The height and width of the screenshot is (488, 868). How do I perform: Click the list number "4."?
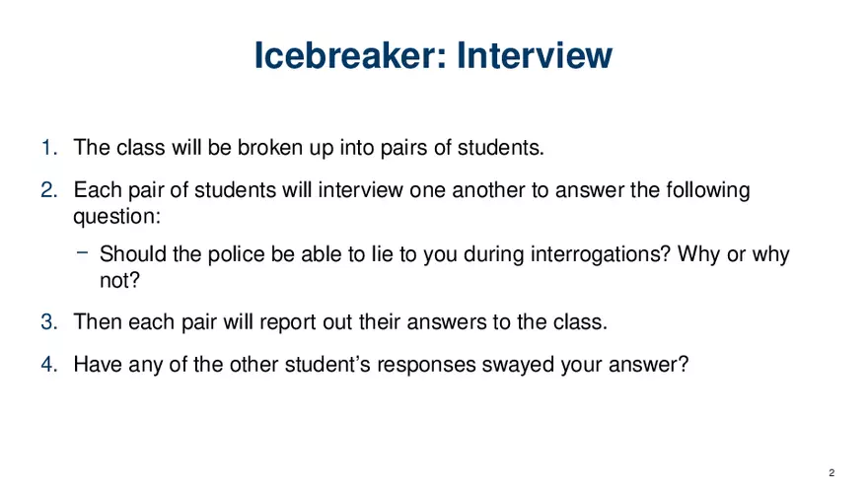click(50, 364)
